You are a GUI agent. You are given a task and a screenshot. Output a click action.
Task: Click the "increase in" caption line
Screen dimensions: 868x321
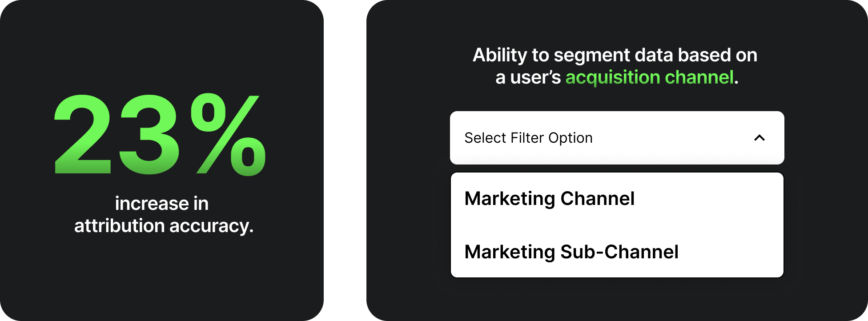coord(162,204)
